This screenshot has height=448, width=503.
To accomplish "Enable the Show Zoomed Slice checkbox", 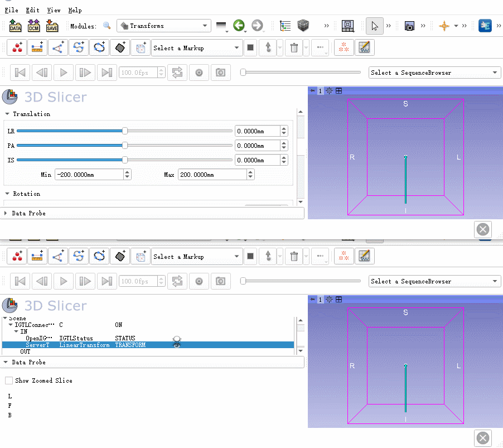I will point(9,380).
